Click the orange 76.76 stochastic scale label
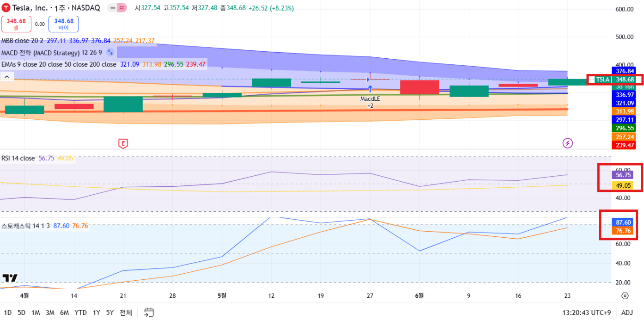Screen dimensions: 644x320 [623, 231]
